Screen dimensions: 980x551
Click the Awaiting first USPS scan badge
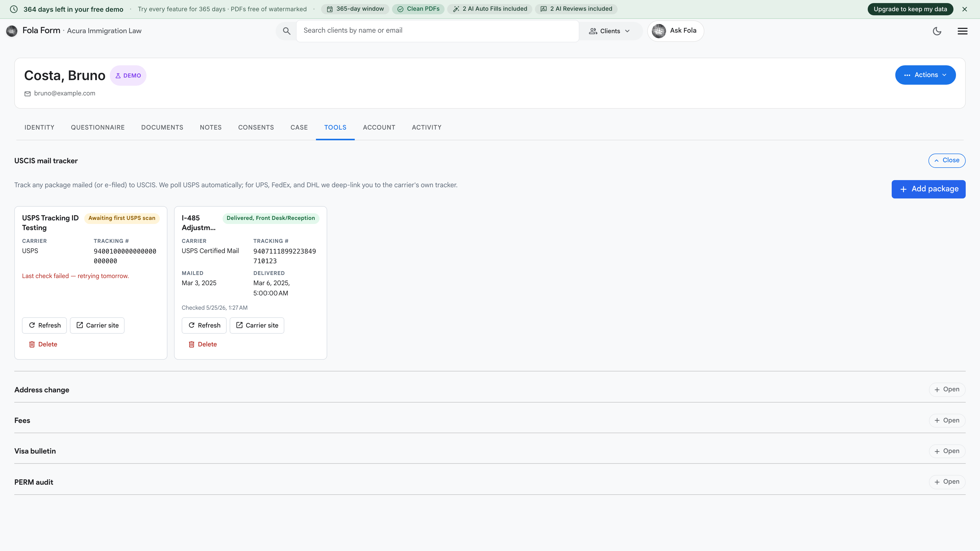tap(122, 218)
